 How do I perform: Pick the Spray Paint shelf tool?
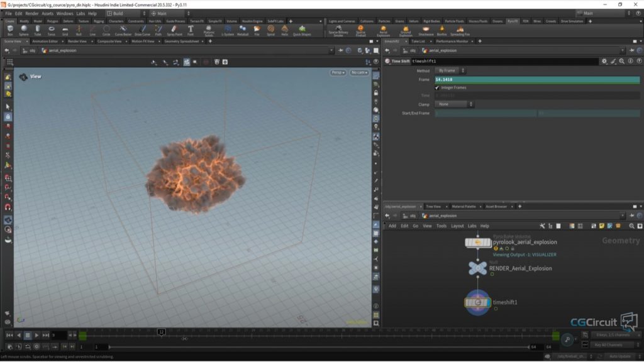pyautogui.click(x=174, y=30)
